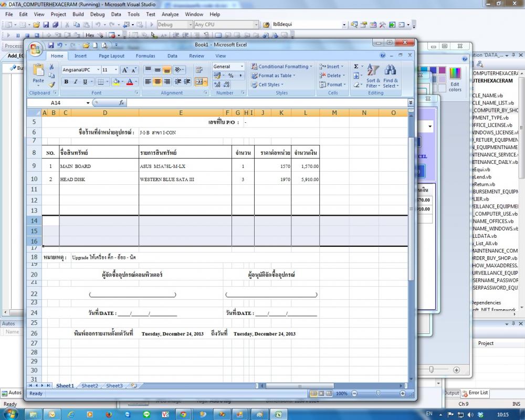525x420 pixels.
Task: Click Undo in Excel quick access toolbar
Action: pos(60,45)
